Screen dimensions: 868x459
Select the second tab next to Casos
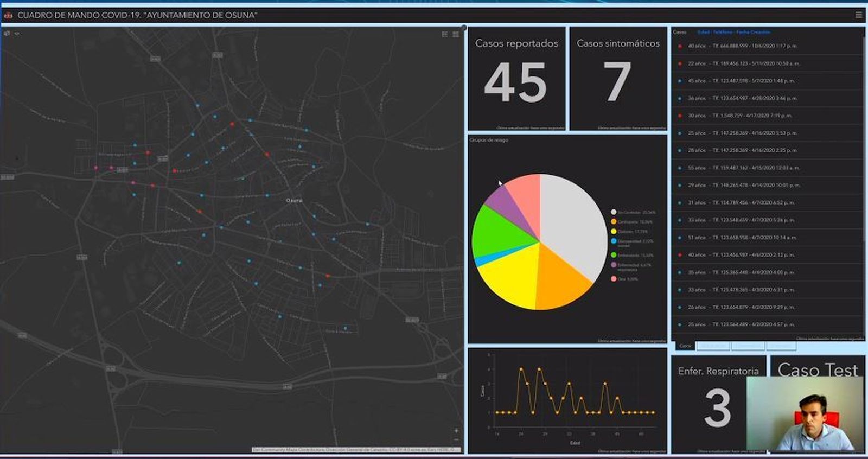[713, 346]
